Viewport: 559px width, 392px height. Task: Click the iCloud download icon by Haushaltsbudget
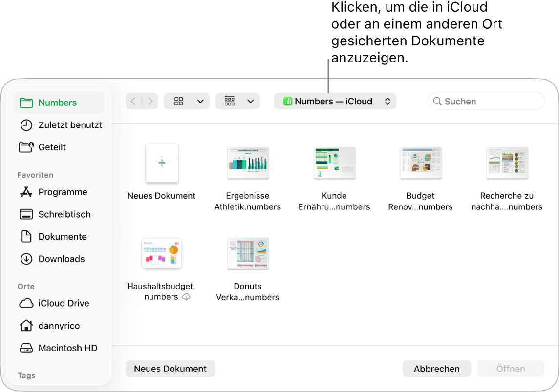click(186, 297)
